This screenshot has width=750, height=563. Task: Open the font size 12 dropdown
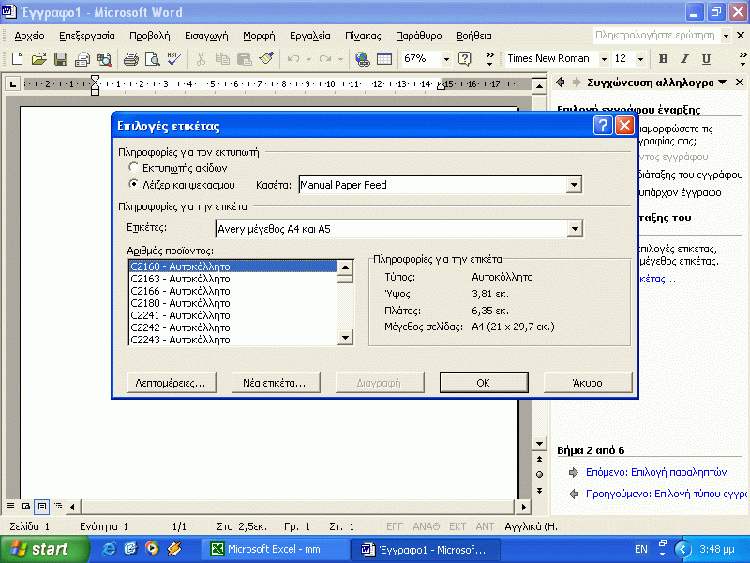click(x=640, y=59)
